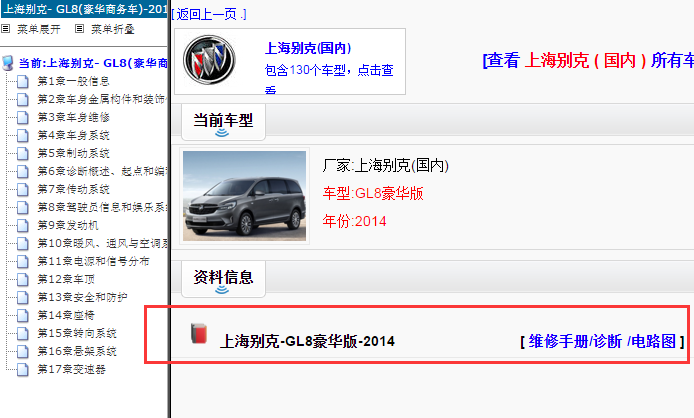
Task: Select 第16章悬架系统
Action: click(x=77, y=351)
